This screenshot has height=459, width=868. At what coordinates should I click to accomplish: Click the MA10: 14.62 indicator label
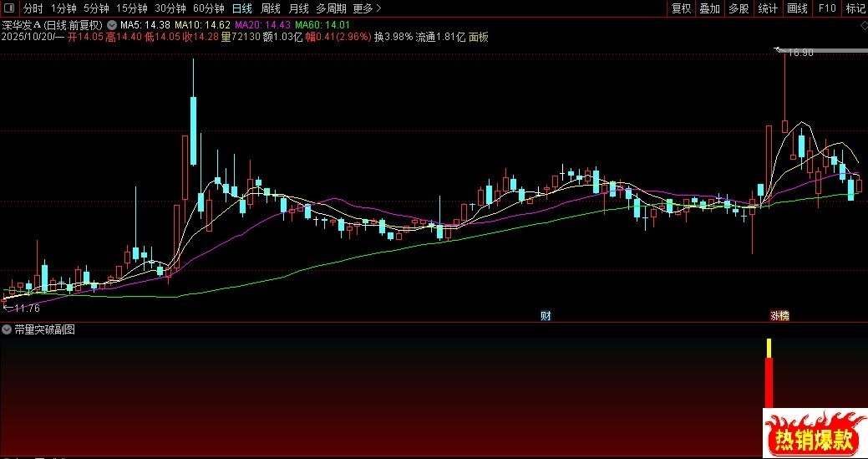click(x=203, y=25)
